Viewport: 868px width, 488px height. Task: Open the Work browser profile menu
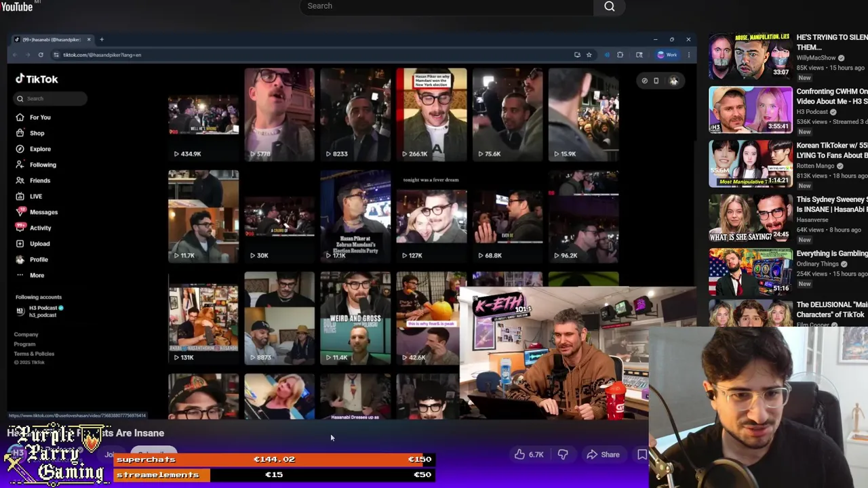click(x=667, y=55)
